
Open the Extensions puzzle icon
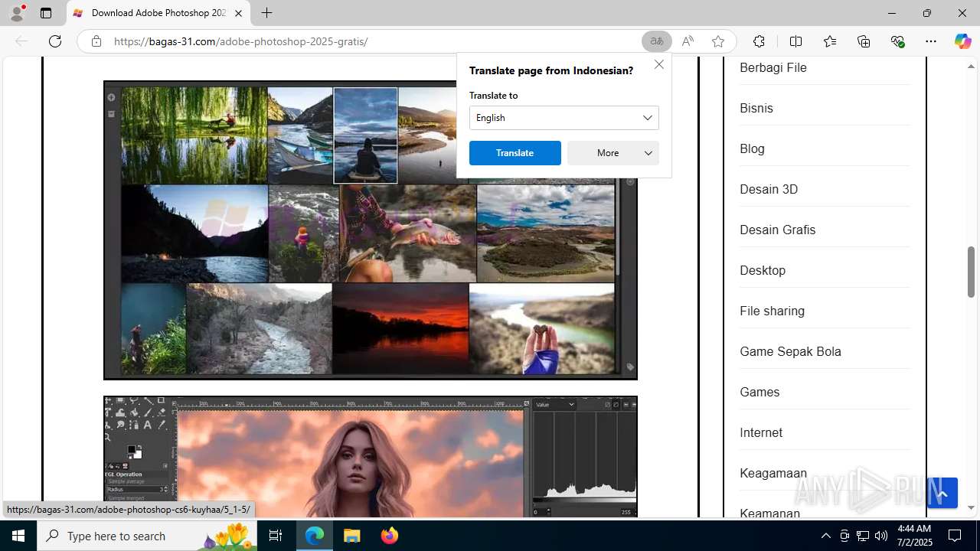(x=759, y=41)
